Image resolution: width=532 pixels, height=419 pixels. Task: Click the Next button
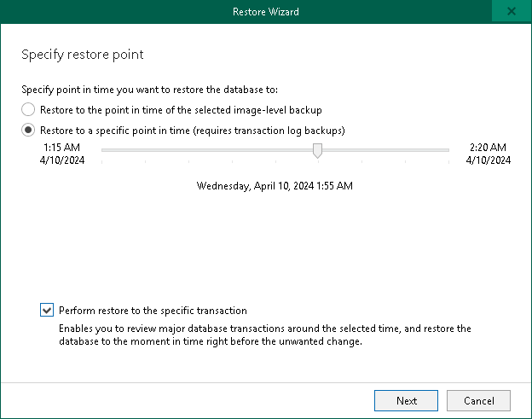(x=407, y=400)
